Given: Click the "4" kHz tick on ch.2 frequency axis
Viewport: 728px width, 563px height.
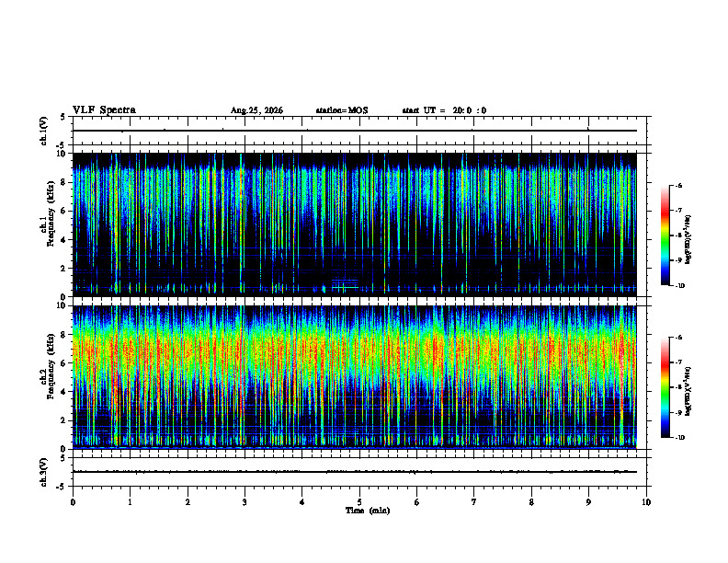Looking at the screenshot, I should click(x=65, y=392).
